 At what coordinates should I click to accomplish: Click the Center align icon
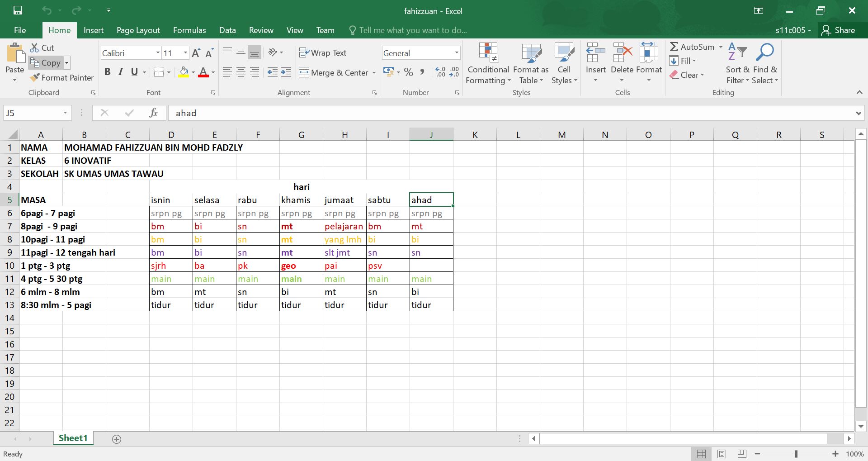click(241, 72)
